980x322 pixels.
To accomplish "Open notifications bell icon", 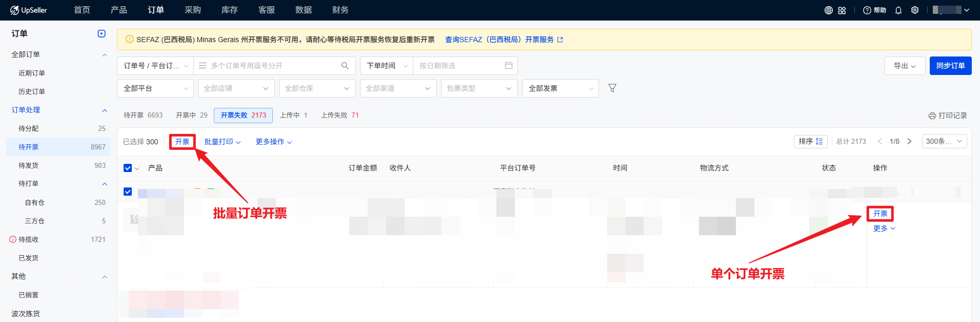I will (x=898, y=10).
